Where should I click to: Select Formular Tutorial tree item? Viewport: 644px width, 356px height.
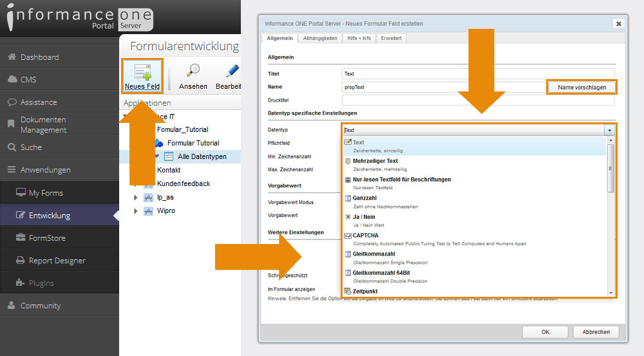tap(193, 143)
